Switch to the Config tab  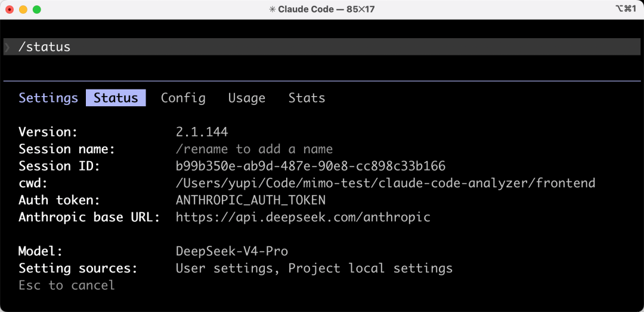tap(183, 98)
